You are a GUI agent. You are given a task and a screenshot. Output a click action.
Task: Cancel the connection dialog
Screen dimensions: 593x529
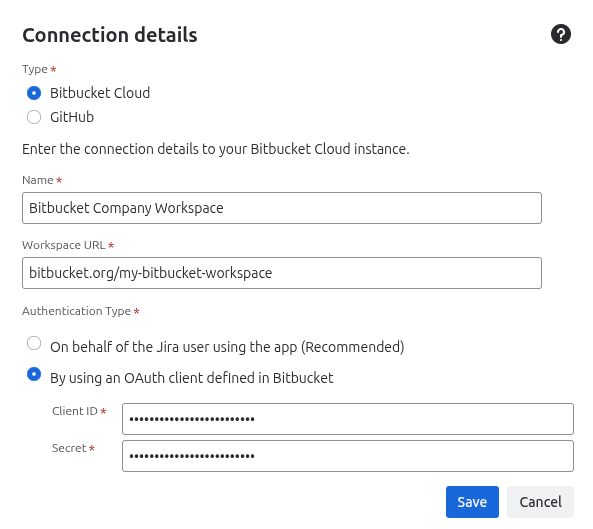tap(540, 502)
